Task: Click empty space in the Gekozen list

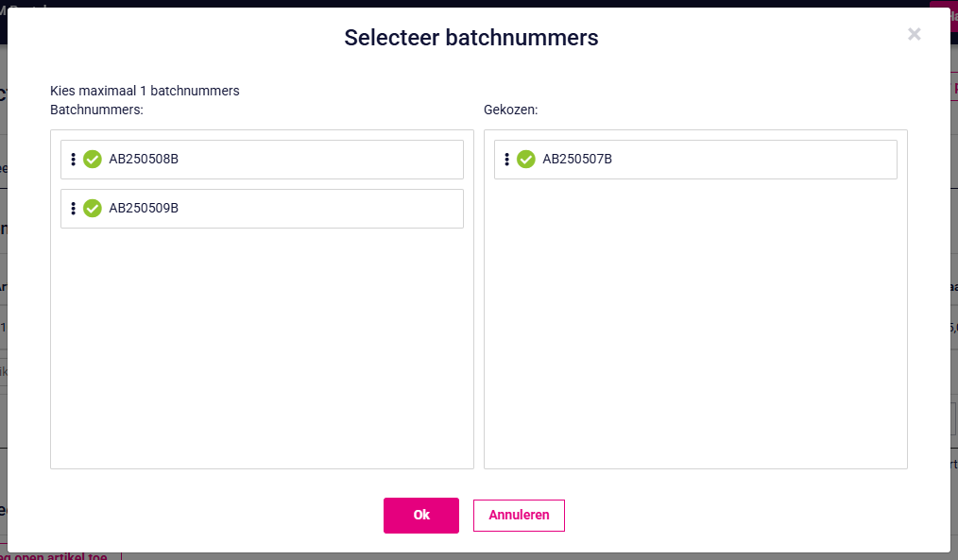Action: [x=695, y=324]
